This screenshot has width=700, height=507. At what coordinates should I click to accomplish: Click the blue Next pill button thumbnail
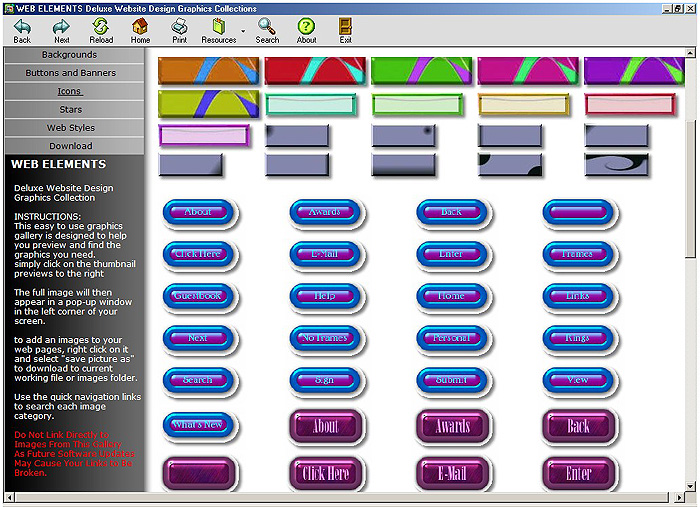198,338
